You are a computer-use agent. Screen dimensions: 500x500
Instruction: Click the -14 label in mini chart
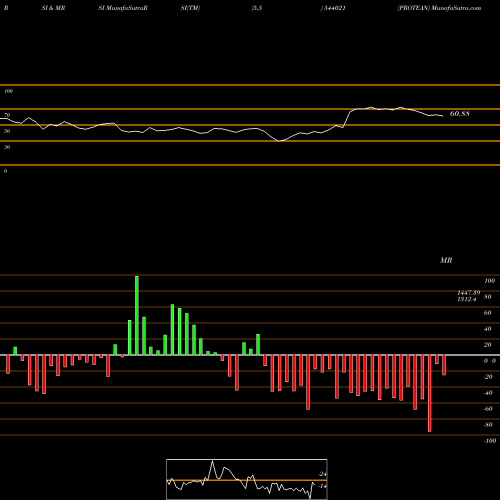(322, 486)
